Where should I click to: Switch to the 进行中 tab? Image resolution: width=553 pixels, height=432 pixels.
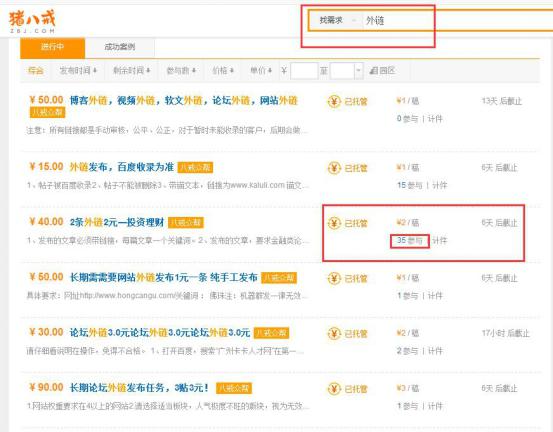(x=53, y=47)
